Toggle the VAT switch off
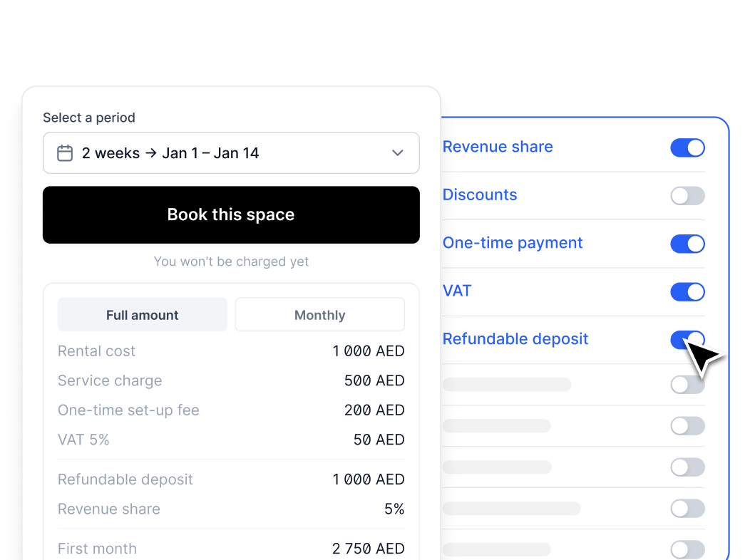Image resolution: width=755 pixels, height=560 pixels. [x=687, y=291]
